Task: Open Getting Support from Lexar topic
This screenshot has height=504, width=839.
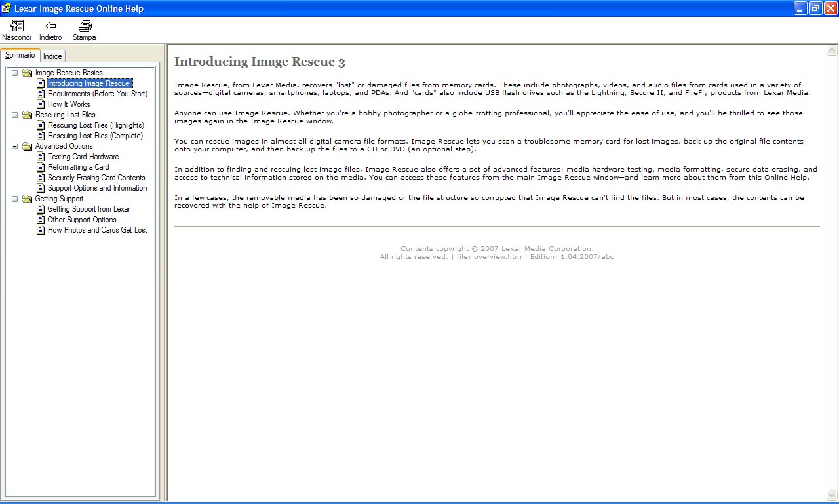Action: coord(89,209)
